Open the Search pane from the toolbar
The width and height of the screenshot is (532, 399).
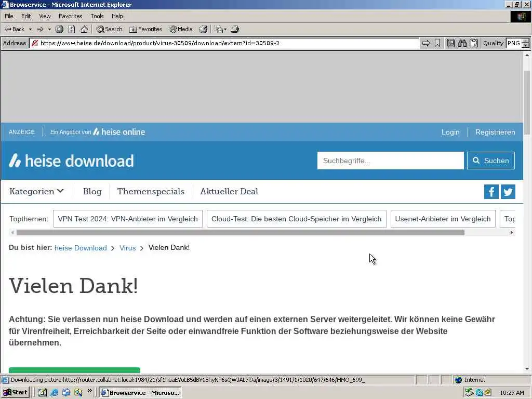[x=109, y=29]
